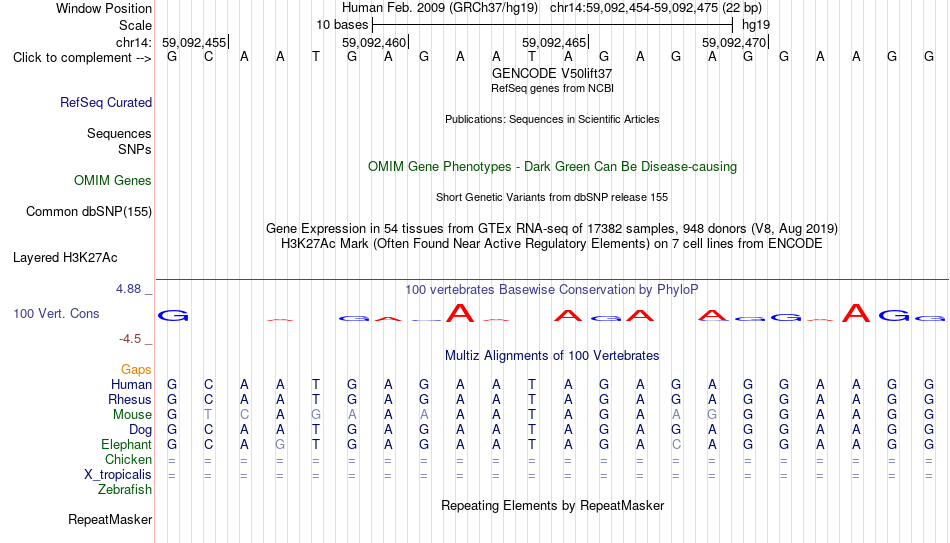Click the Scale label
This screenshot has width=950, height=543.
pos(135,25)
